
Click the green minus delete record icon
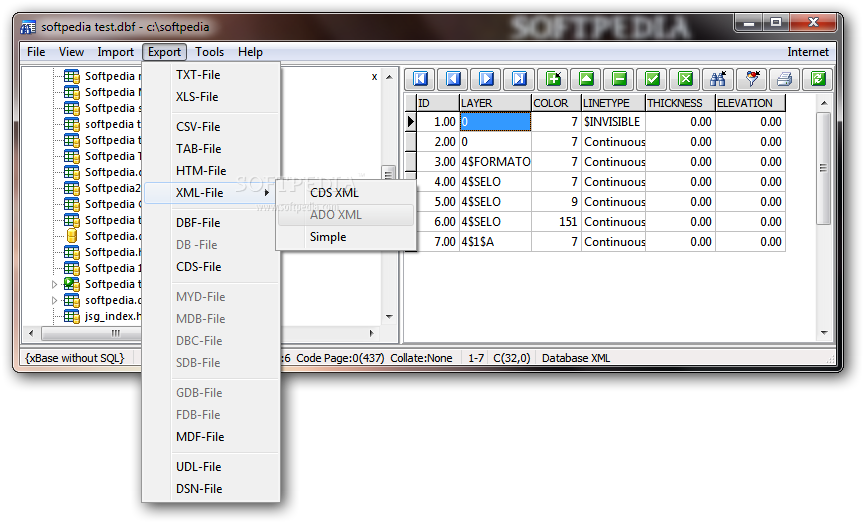click(619, 79)
